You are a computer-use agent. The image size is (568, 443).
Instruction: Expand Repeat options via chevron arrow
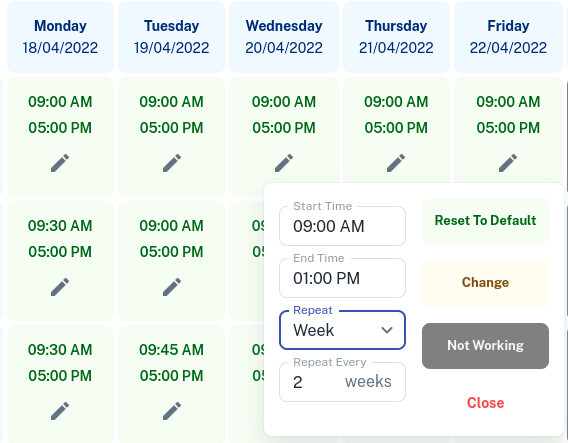tap(387, 330)
